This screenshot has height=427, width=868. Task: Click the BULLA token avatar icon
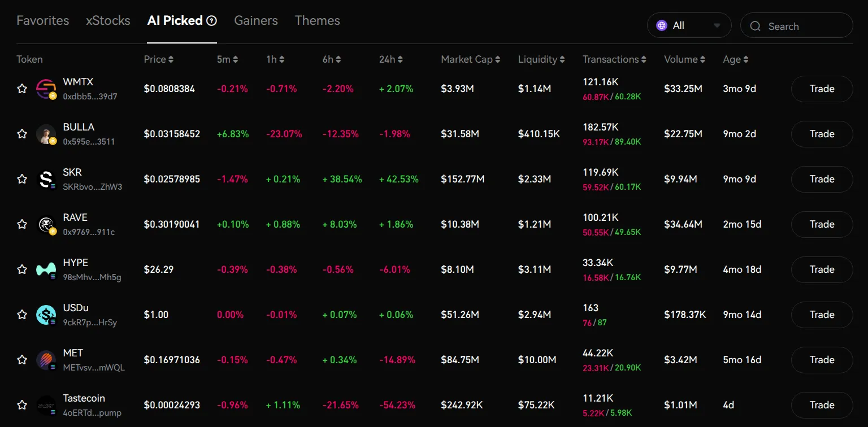click(46, 134)
